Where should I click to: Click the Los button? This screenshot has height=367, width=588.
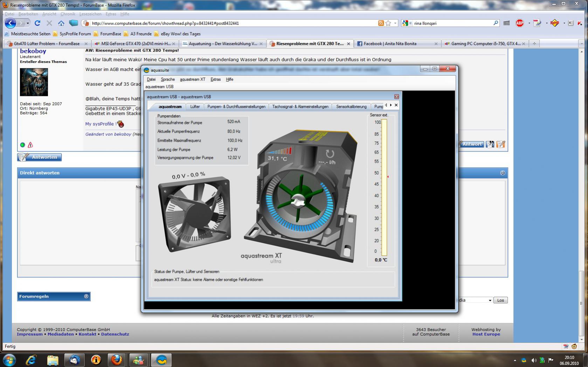coord(500,300)
